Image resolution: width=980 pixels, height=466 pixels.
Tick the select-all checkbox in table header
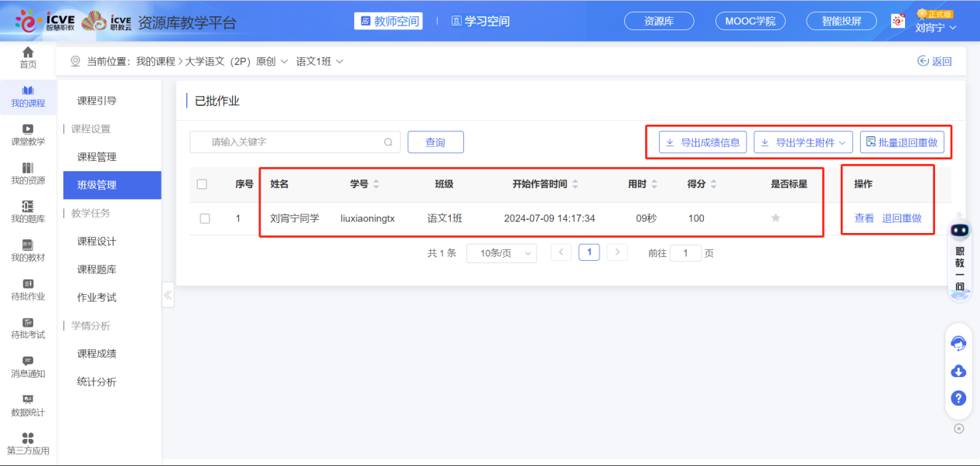coord(203,184)
